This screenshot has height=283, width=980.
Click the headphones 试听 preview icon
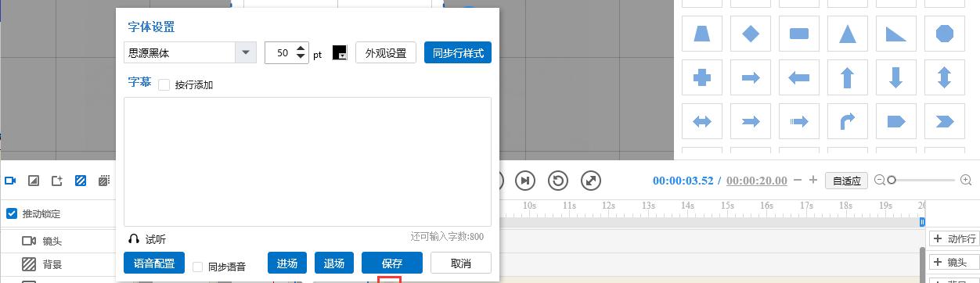pos(134,239)
